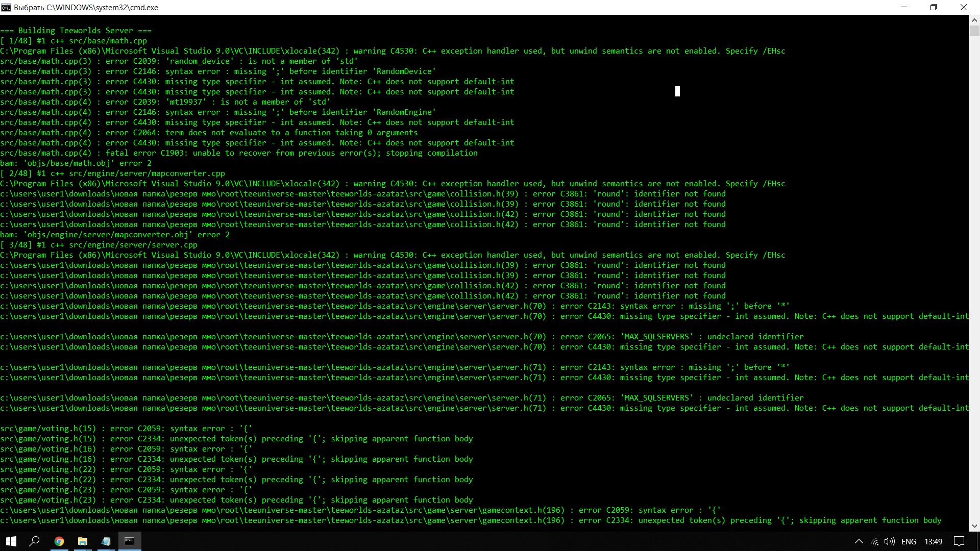The height and width of the screenshot is (551, 980).
Task: Open File Explorer from the taskbar
Action: [x=83, y=541]
